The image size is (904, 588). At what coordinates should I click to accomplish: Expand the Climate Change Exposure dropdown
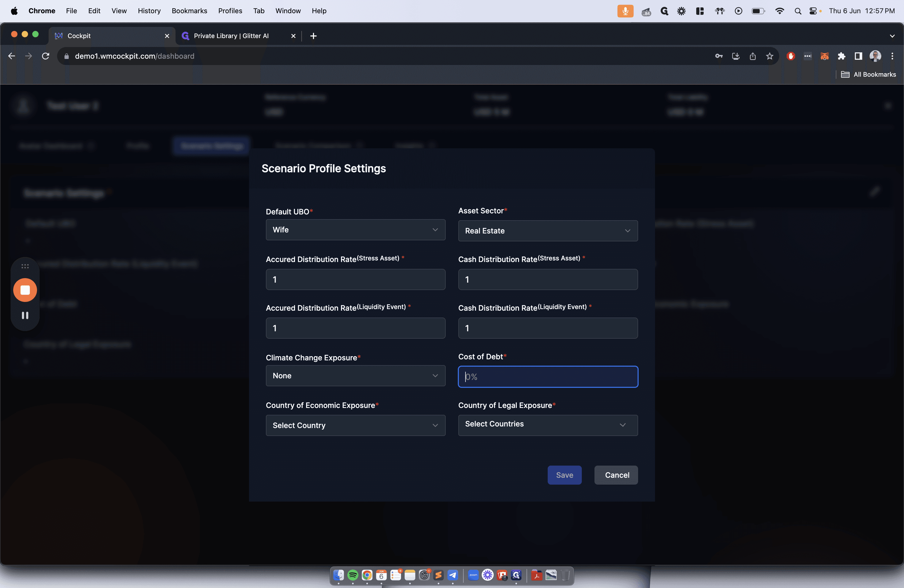coord(356,376)
